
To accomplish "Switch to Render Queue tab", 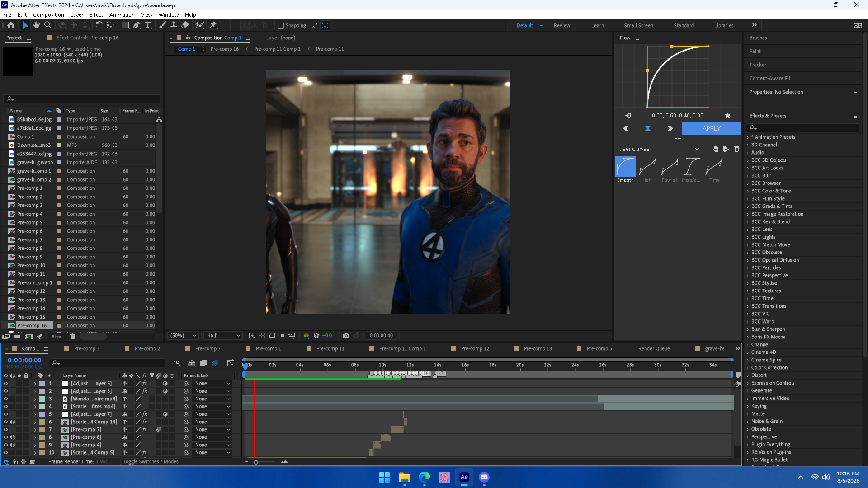I will click(654, 349).
